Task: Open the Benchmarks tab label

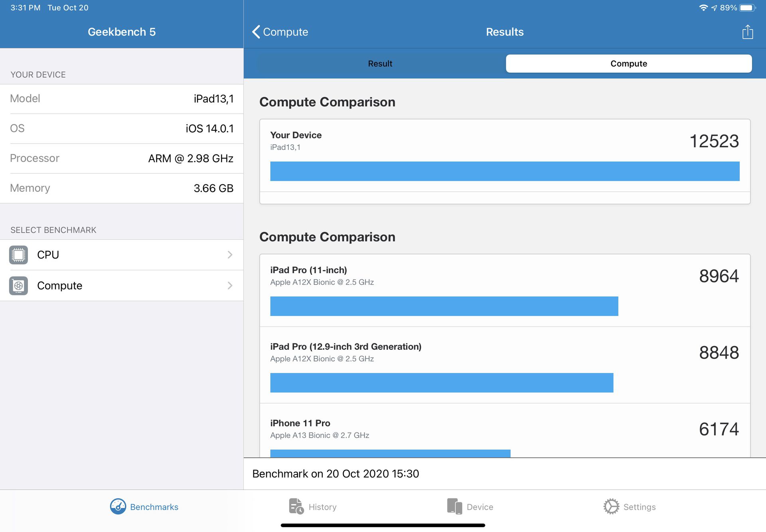Action: click(154, 507)
